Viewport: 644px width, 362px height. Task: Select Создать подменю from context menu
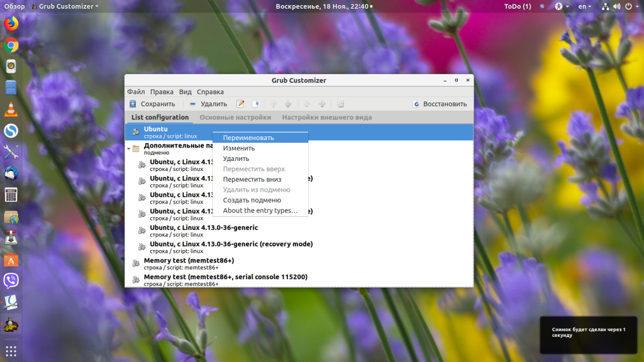point(252,200)
